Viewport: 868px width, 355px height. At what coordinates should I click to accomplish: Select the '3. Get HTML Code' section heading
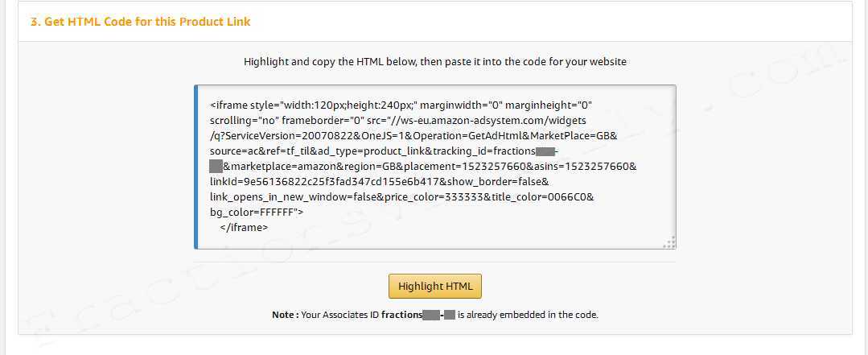tap(140, 23)
